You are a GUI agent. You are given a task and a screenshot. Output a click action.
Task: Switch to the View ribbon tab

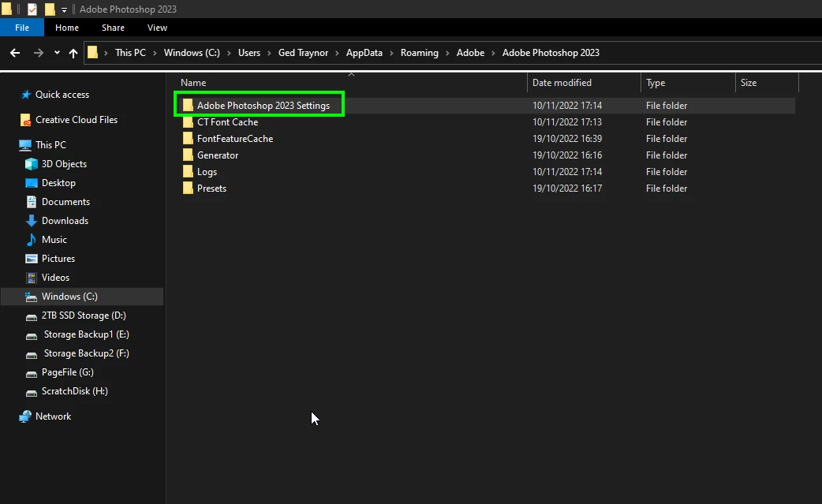157,28
